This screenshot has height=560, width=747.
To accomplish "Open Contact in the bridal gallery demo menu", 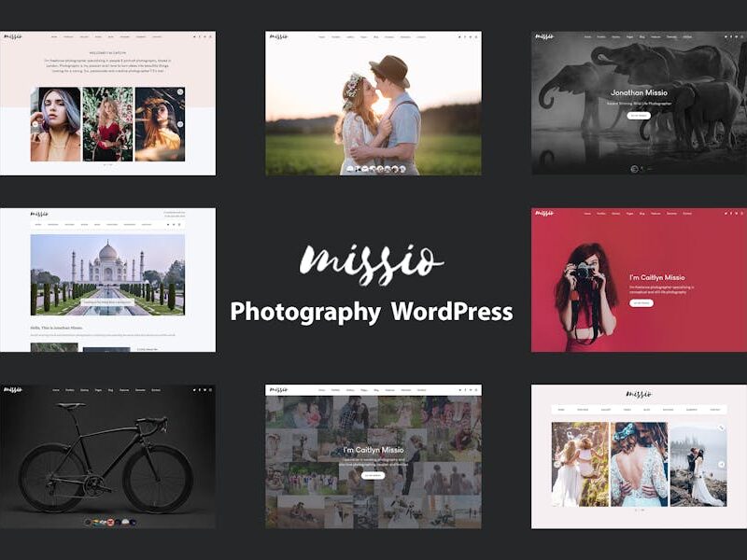I will 714,410.
